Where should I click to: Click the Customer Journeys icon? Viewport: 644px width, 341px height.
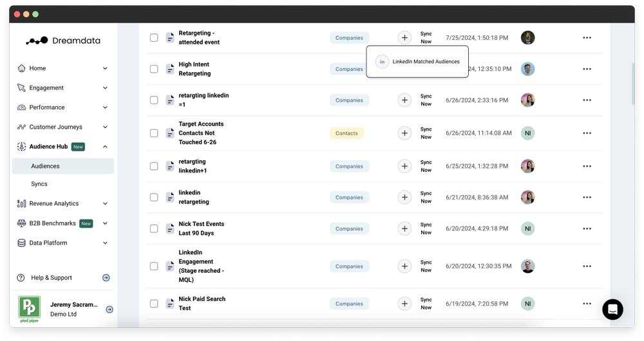tap(21, 127)
